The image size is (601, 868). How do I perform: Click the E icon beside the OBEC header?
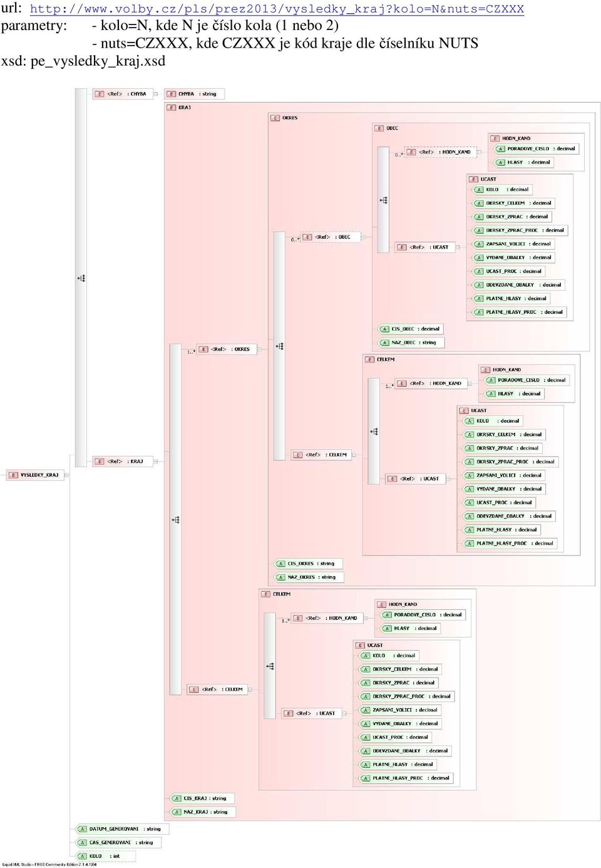coord(379,128)
